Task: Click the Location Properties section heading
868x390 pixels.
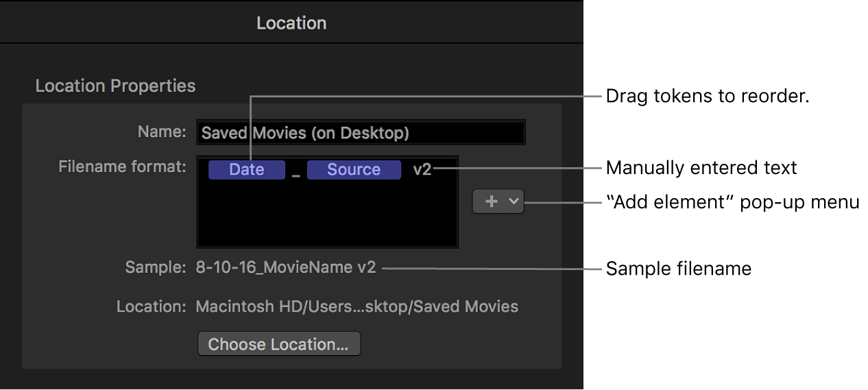Action: click(x=115, y=86)
